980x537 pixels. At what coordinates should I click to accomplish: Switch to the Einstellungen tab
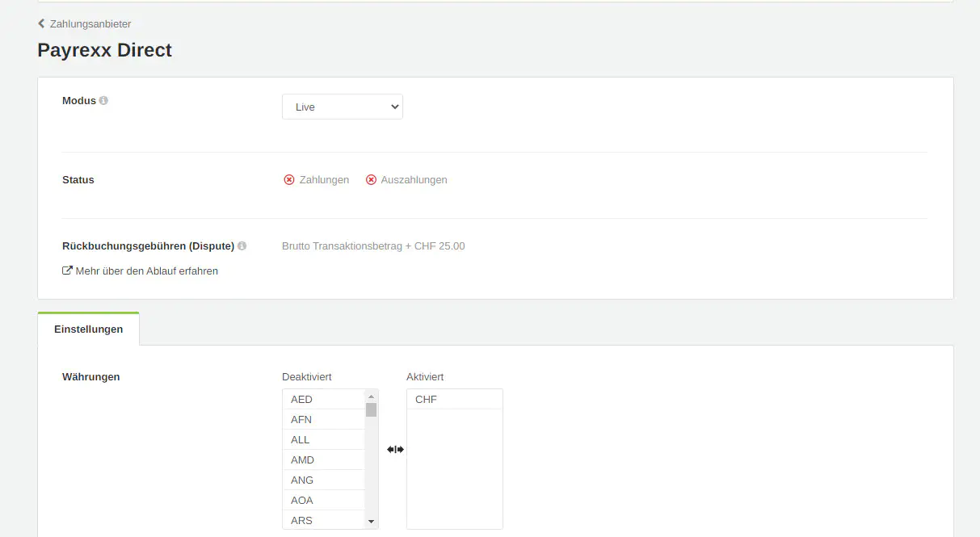(x=88, y=329)
